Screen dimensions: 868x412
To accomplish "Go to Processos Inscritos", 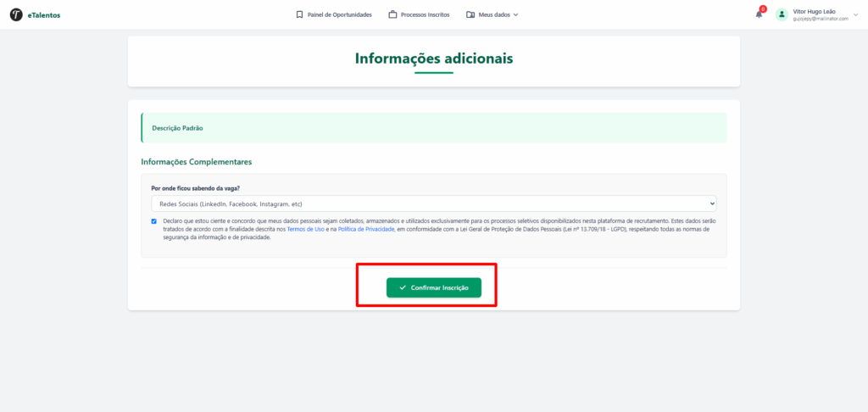I will coord(426,15).
